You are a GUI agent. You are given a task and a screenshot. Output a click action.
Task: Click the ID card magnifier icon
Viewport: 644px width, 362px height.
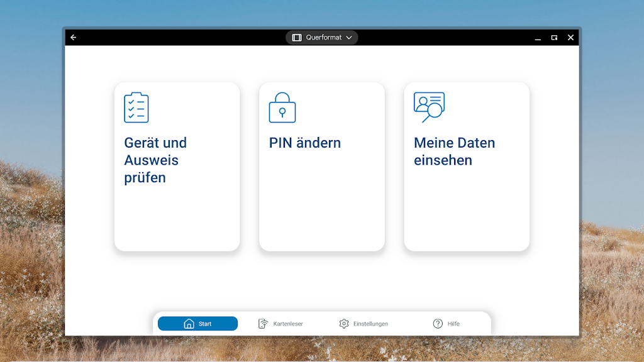[x=429, y=107]
